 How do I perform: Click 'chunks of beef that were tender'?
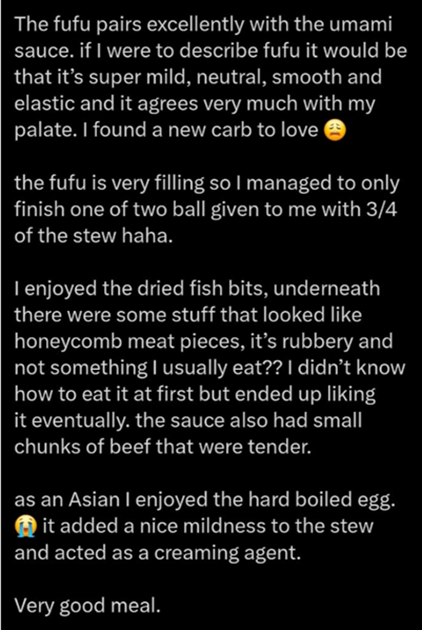pos(162,447)
